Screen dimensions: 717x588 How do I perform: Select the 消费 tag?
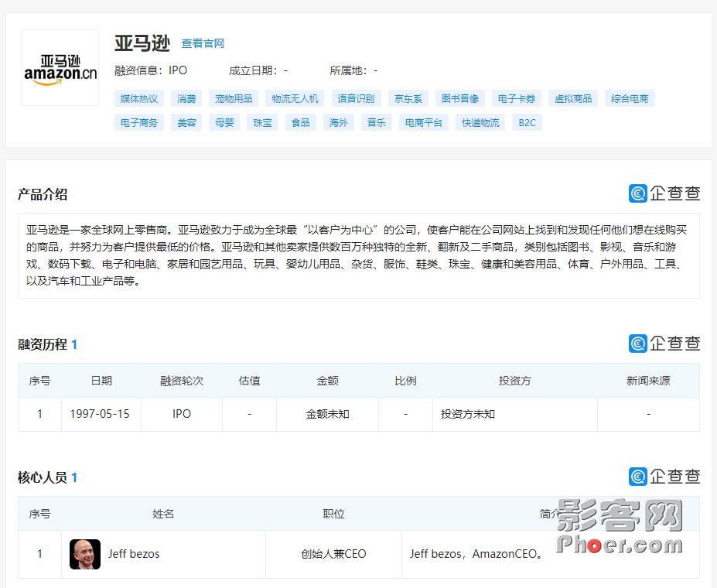click(x=186, y=98)
